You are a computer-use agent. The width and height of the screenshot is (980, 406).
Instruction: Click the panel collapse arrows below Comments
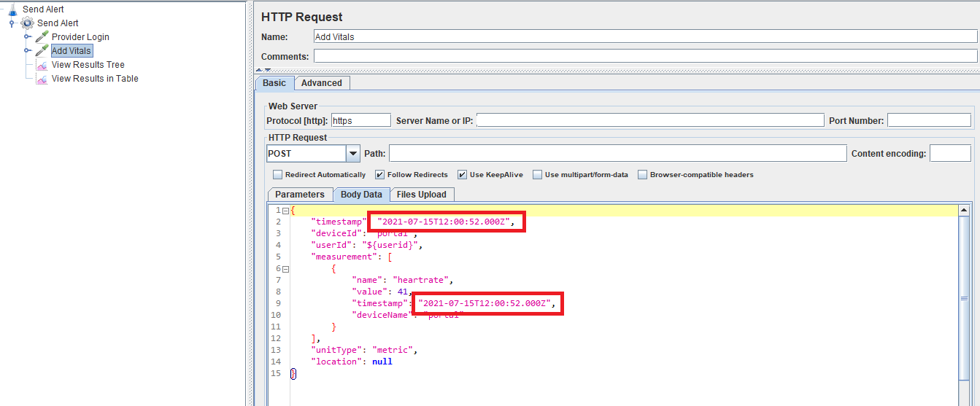pos(263,70)
